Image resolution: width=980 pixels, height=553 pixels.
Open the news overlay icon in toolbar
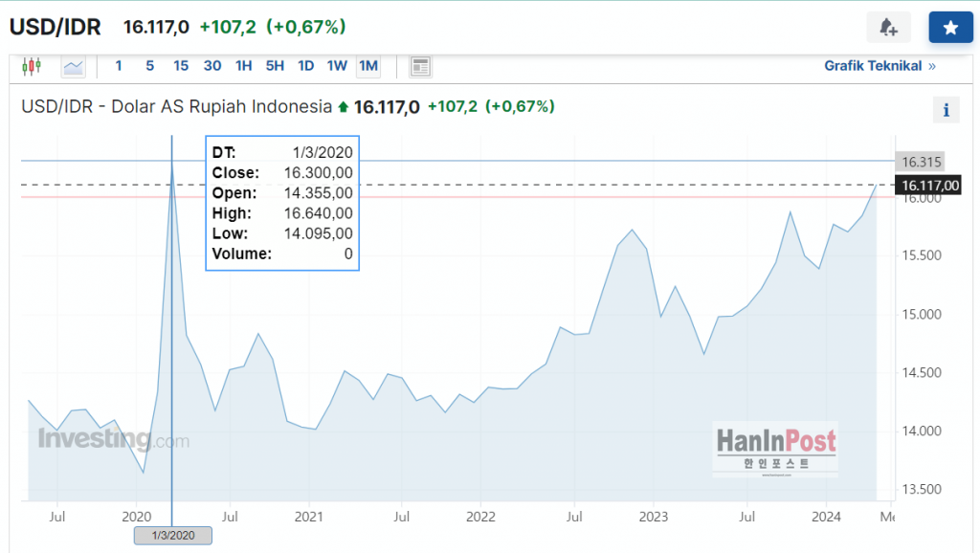pyautogui.click(x=420, y=66)
